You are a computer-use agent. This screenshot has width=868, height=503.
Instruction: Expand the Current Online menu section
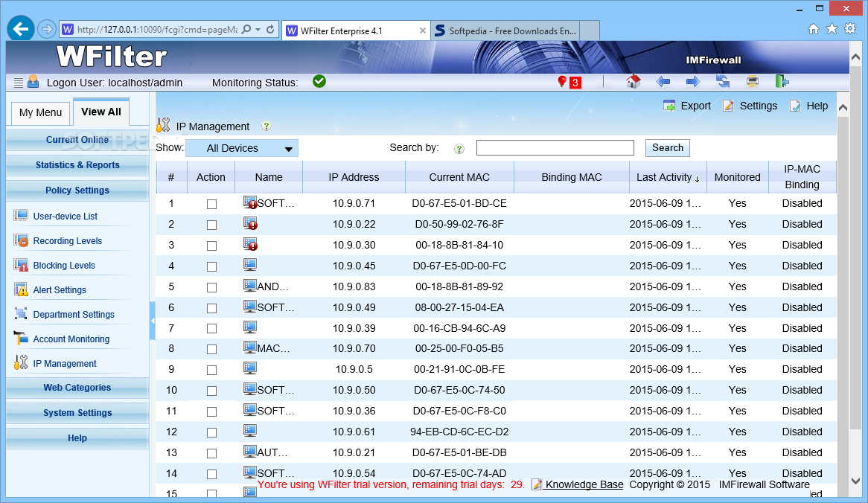77,140
